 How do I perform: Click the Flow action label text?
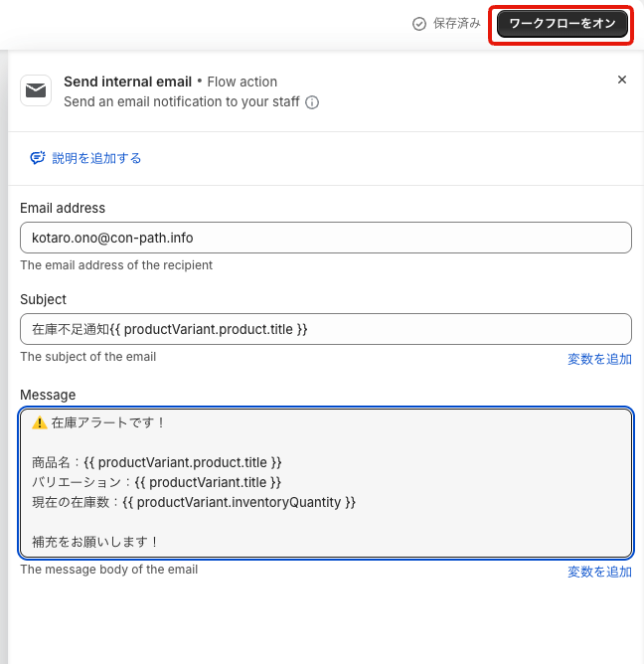click(241, 82)
